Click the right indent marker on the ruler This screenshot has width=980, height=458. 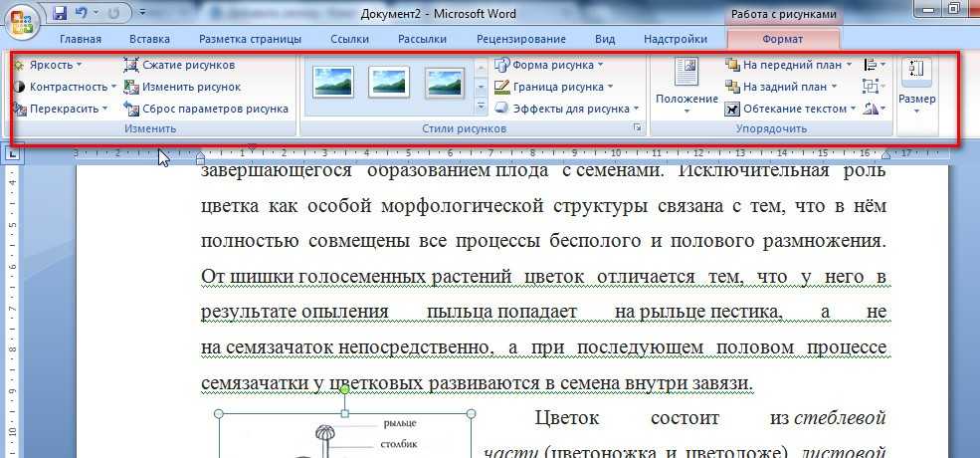click(885, 155)
